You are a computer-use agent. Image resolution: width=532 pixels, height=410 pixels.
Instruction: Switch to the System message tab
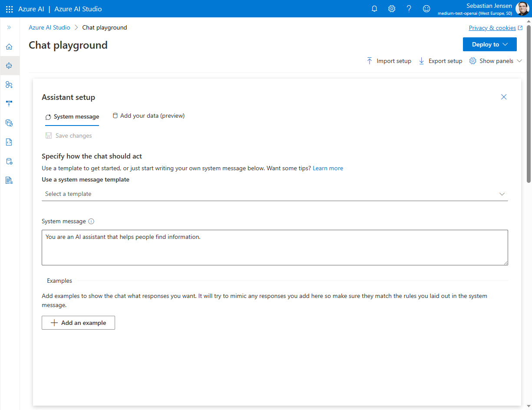pos(72,117)
